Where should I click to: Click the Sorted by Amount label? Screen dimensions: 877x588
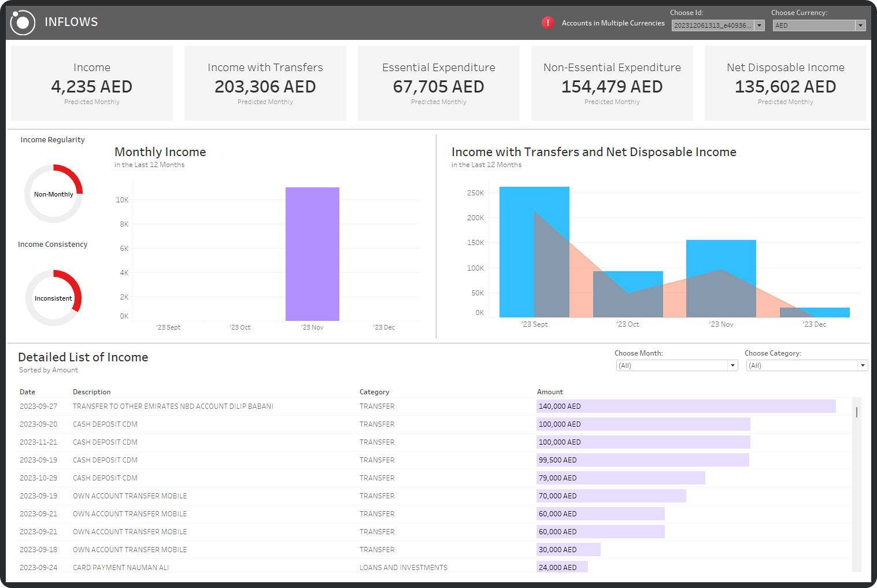point(48,369)
